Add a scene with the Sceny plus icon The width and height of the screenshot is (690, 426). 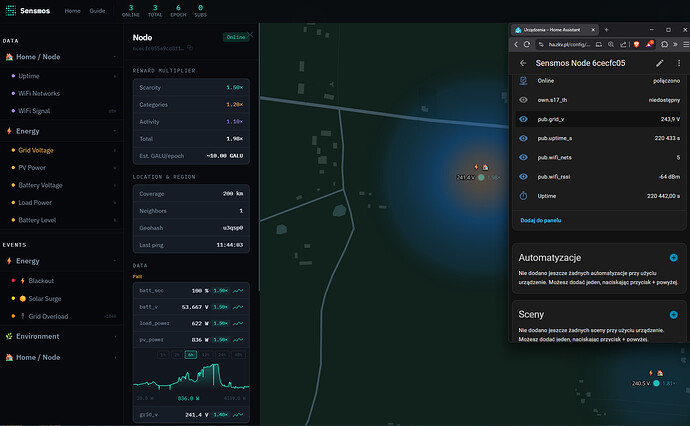coord(673,315)
